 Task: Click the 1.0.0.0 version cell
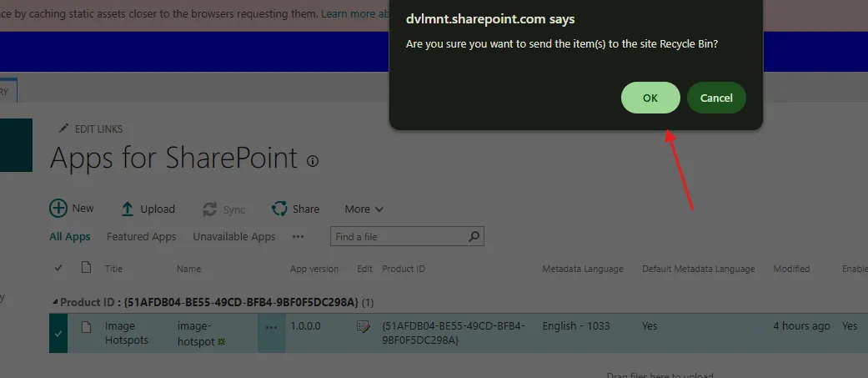point(305,326)
